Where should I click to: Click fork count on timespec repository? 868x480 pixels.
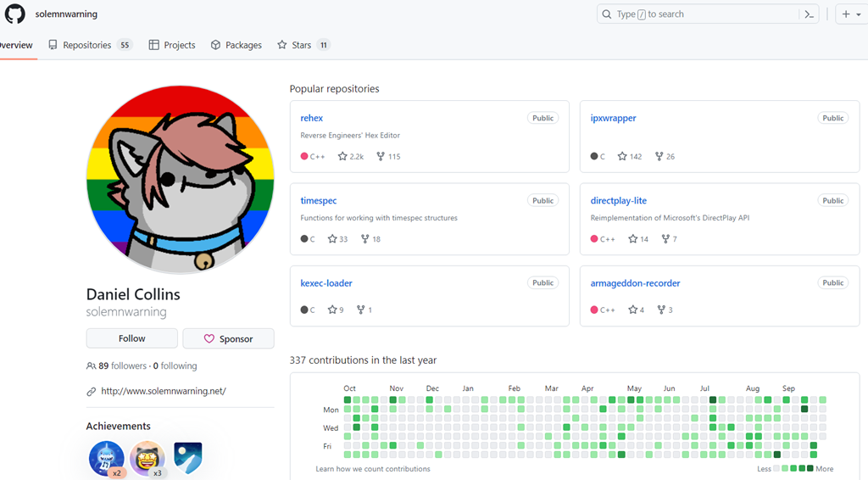[370, 239]
